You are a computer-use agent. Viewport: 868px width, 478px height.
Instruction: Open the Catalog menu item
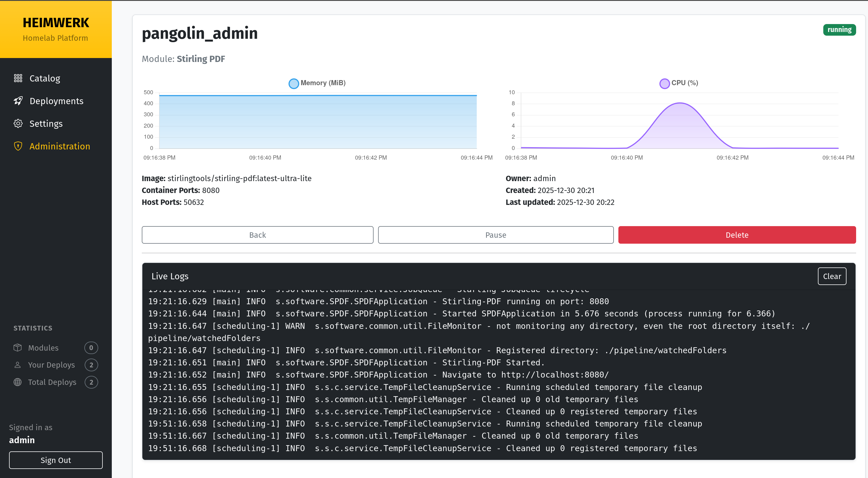click(x=45, y=78)
